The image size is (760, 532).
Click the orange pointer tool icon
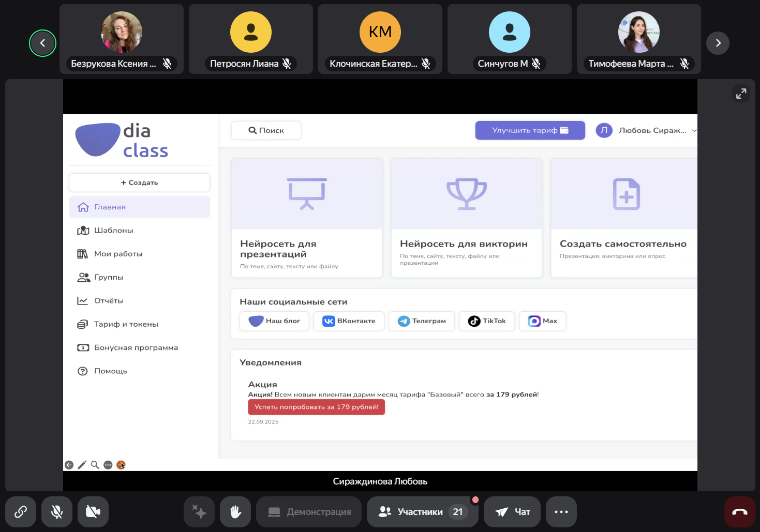tap(121, 465)
